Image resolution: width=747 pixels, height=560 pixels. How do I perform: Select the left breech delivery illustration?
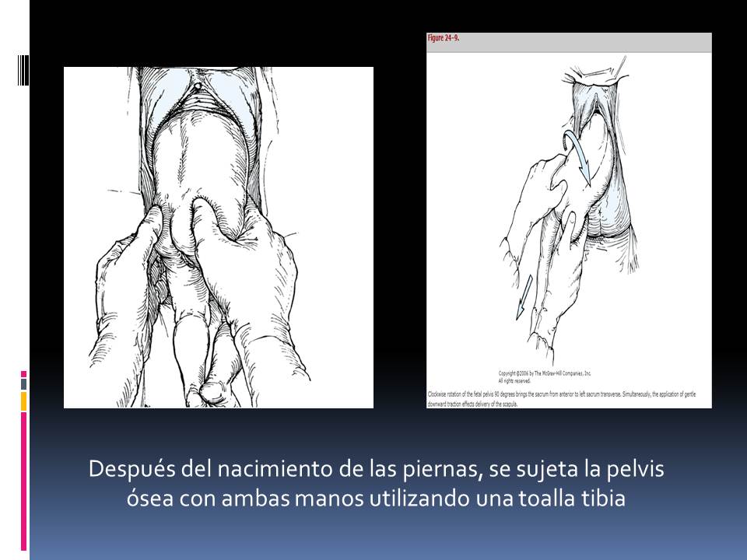click(x=218, y=238)
